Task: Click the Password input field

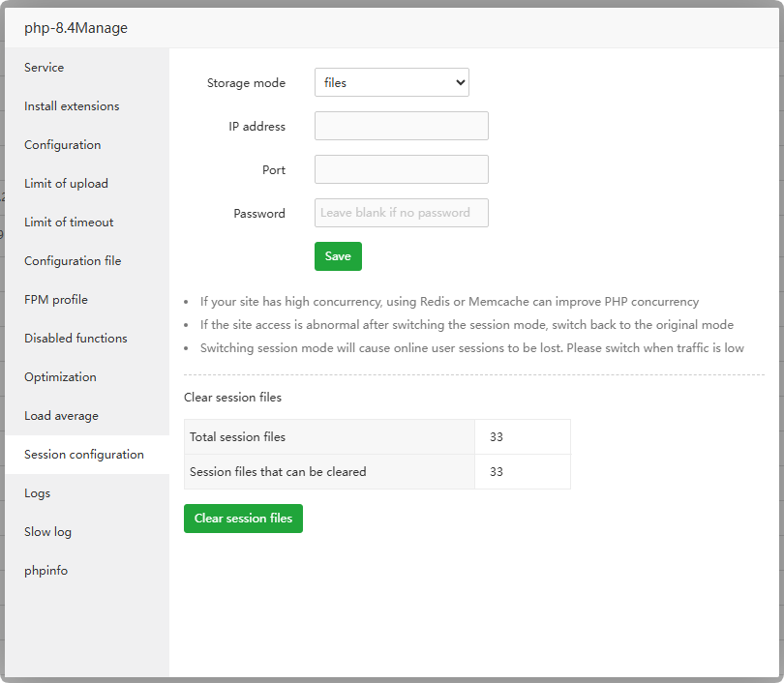Action: tap(401, 213)
